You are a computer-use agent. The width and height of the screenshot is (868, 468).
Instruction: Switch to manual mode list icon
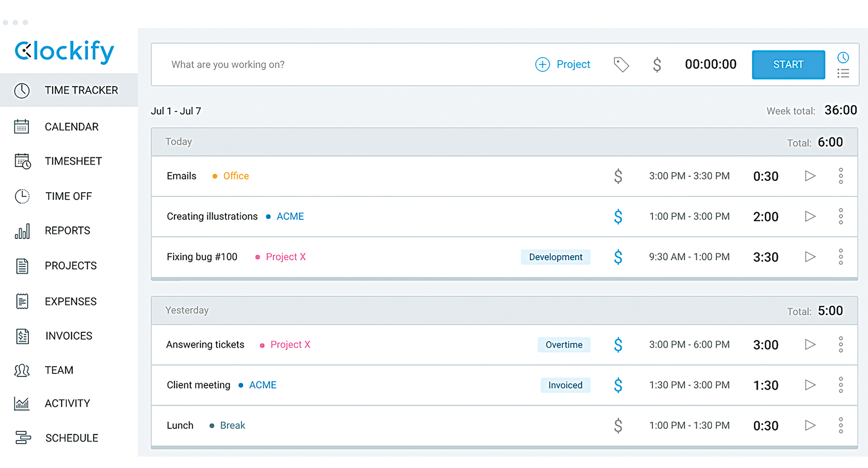pos(843,73)
